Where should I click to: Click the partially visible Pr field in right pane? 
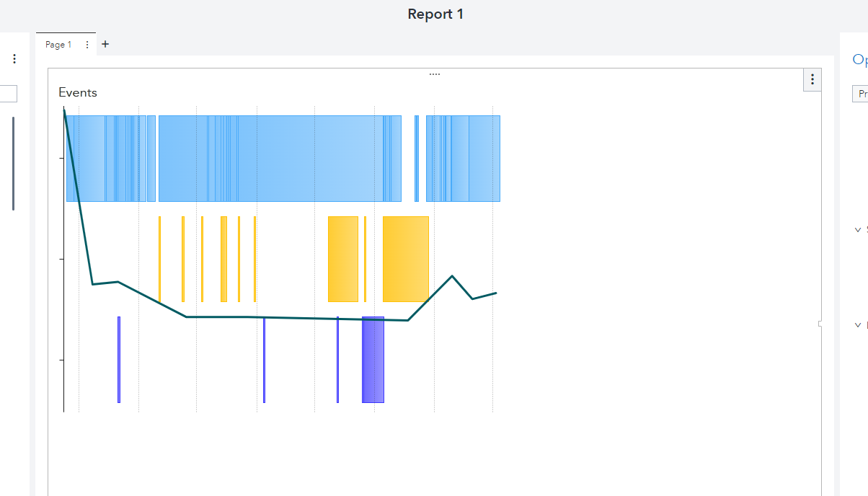click(x=861, y=94)
